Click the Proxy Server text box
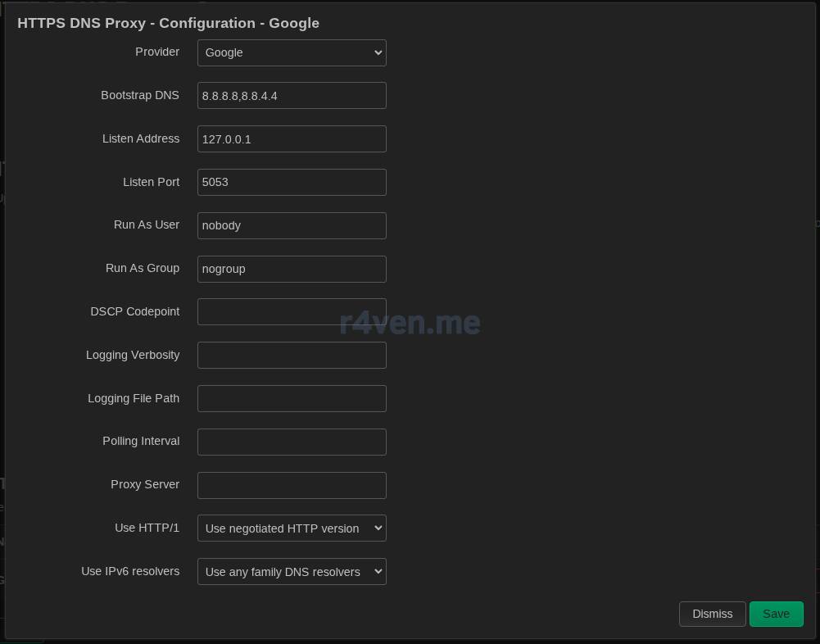820x644 pixels. [291, 485]
